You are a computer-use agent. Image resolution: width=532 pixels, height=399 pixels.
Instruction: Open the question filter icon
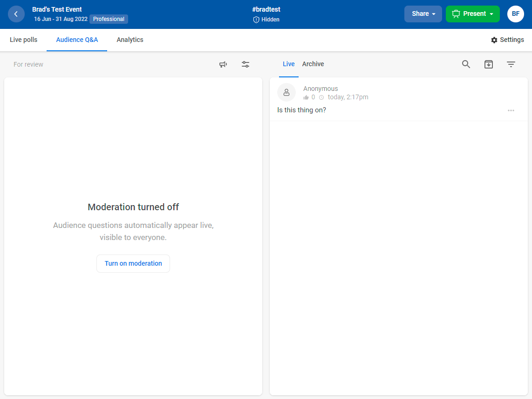pyautogui.click(x=511, y=64)
